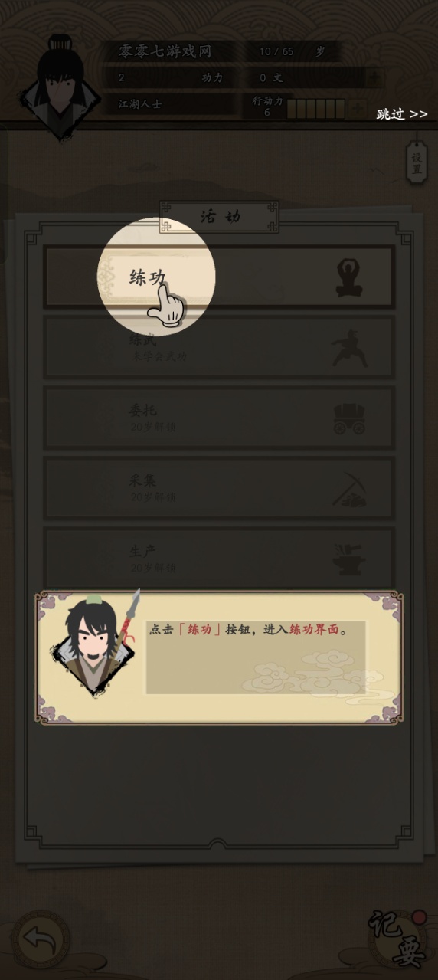Viewport: 438px width, 980px height.
Task: Tap the 活动 panel title banner
Action: tap(219, 217)
